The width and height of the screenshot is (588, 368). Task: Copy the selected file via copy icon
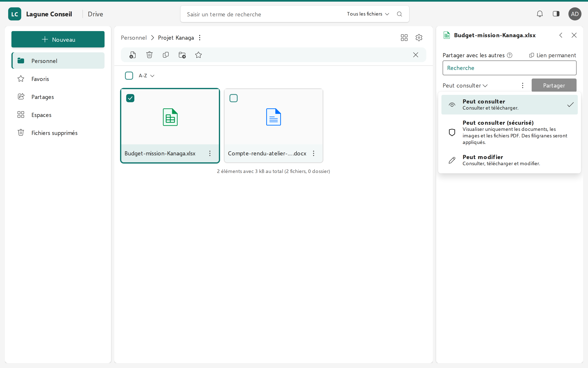[x=166, y=55]
